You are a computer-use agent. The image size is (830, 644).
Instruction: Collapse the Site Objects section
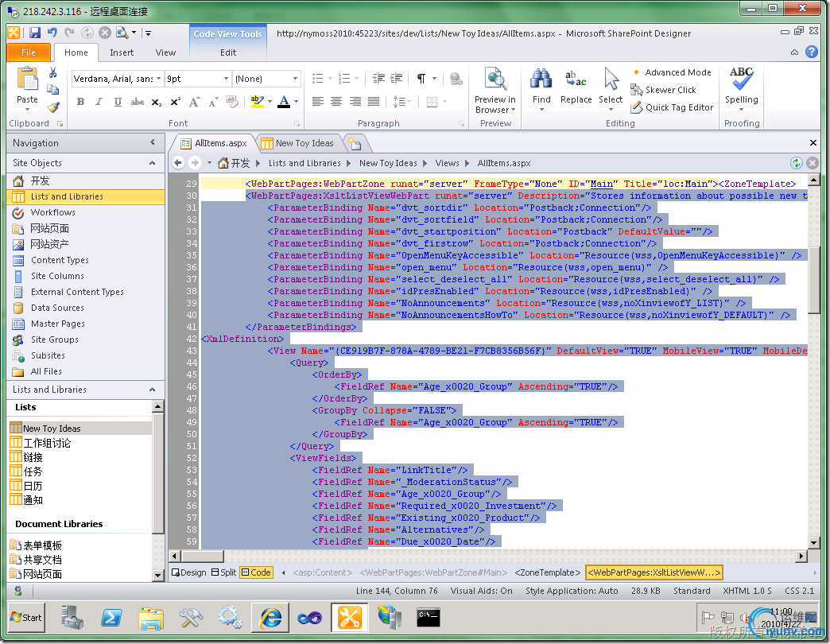(x=152, y=163)
